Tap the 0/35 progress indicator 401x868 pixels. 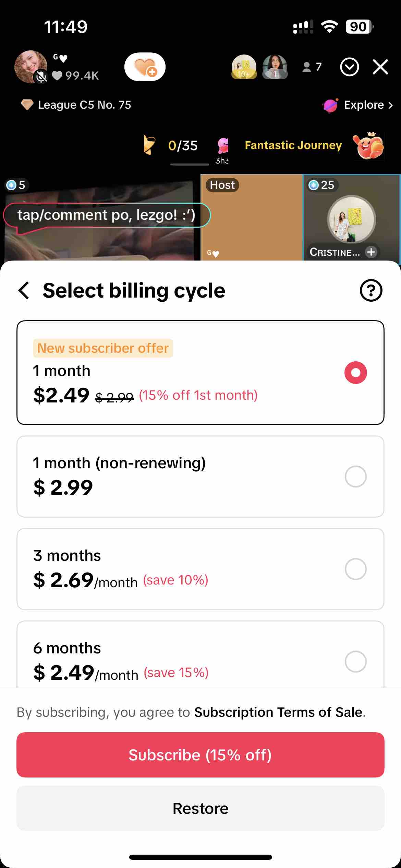[183, 146]
